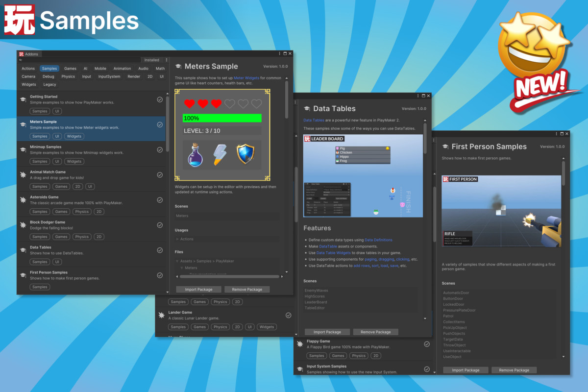
Task: Click the starburst game icon beside Animal Match Game
Action: click(23, 175)
